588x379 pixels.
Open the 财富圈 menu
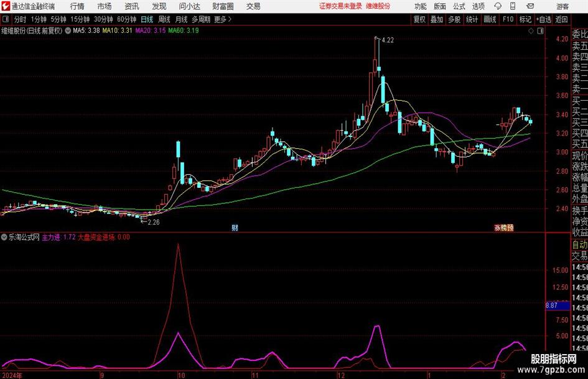click(223, 6)
